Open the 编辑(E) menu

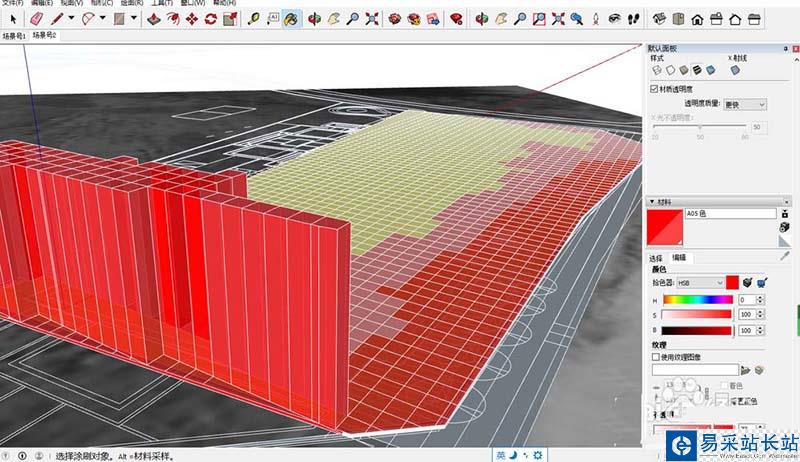(42, 3)
